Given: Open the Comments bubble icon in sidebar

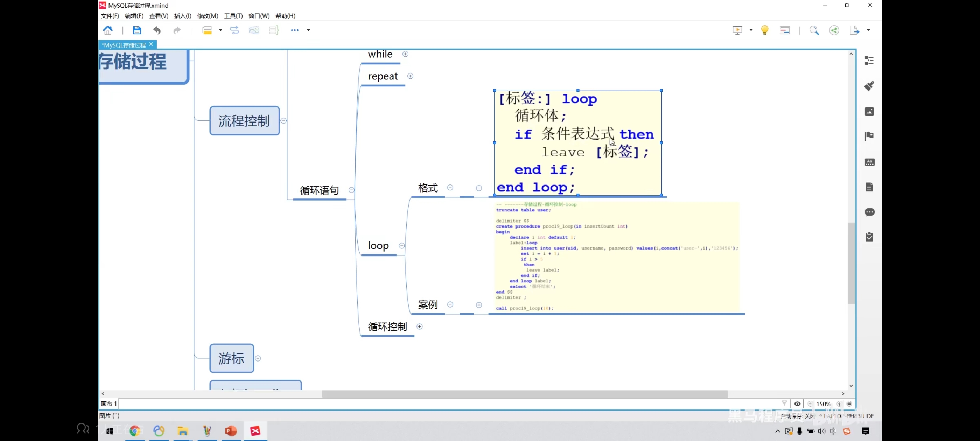Looking at the screenshot, I should tap(869, 212).
